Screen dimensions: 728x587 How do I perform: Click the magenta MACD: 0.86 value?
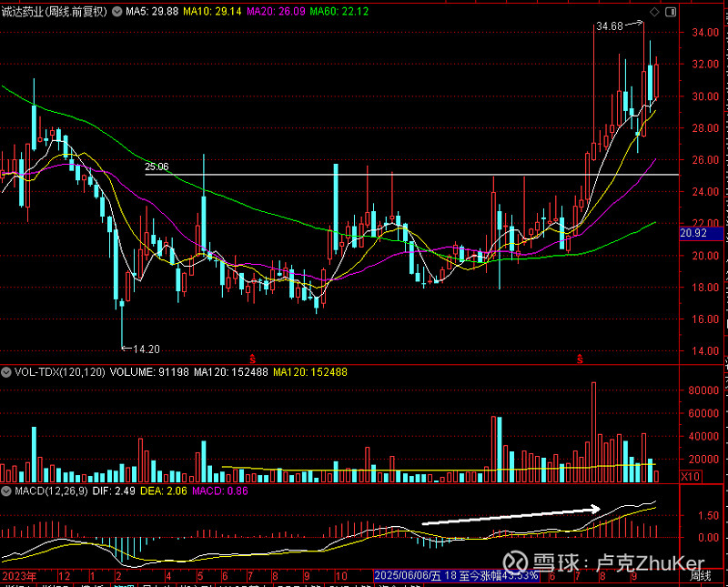pyautogui.click(x=220, y=491)
